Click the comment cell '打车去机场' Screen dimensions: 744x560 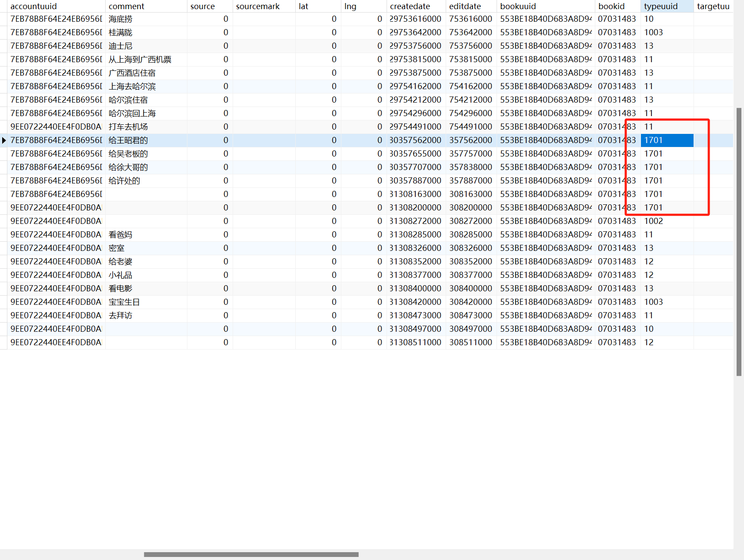coord(128,127)
